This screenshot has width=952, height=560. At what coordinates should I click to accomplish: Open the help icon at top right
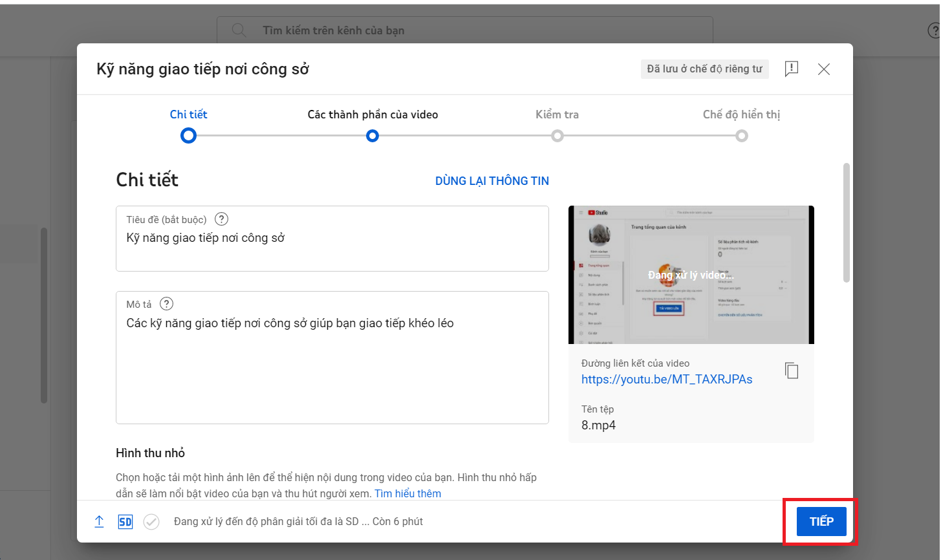click(933, 30)
